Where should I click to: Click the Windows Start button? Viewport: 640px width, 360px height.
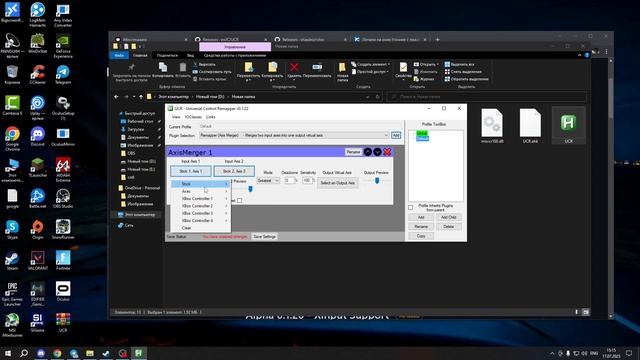pyautogui.click(x=8, y=353)
